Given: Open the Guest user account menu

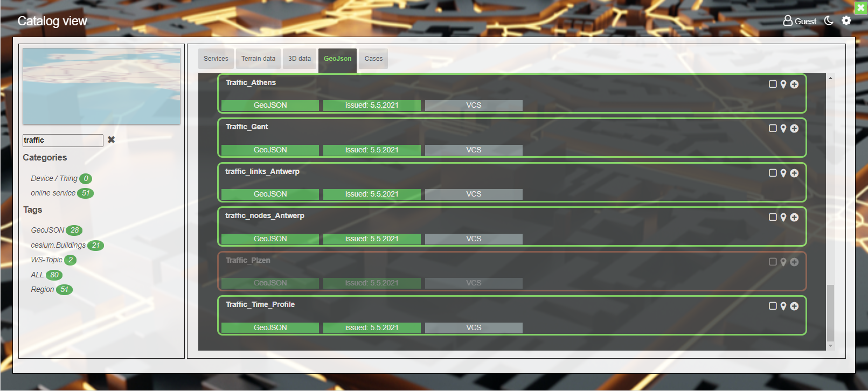Looking at the screenshot, I should click(800, 21).
